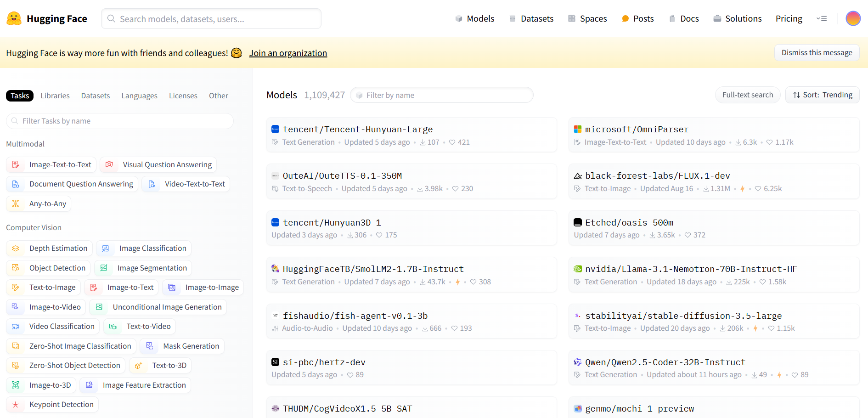This screenshot has width=868, height=418.
Task: Switch to the Datasets filter tab
Action: tap(96, 96)
